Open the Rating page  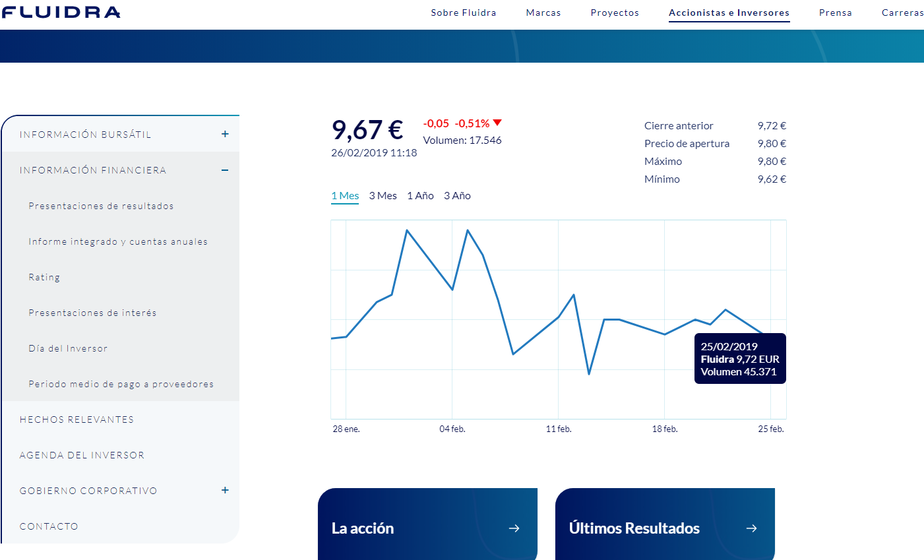click(x=44, y=277)
